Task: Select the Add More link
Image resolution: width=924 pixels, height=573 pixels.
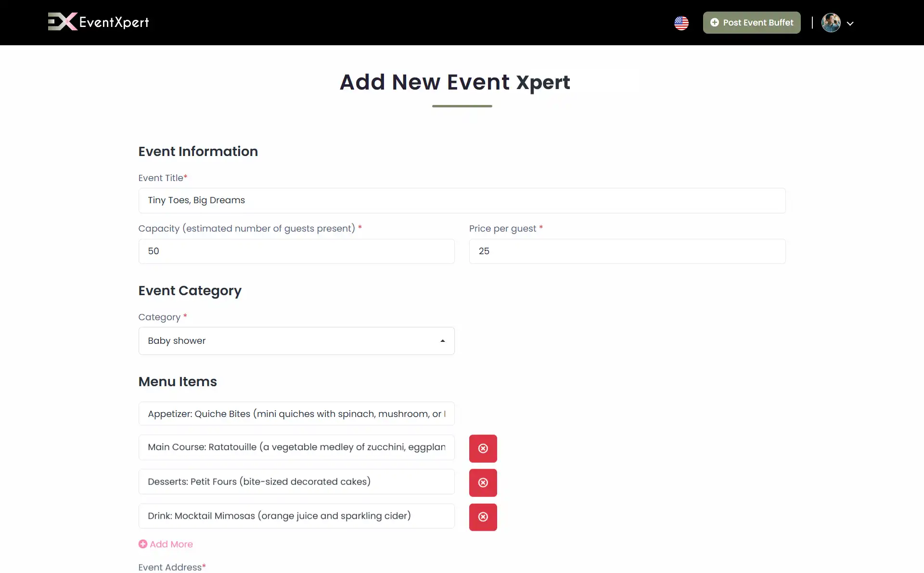Action: pyautogui.click(x=171, y=544)
